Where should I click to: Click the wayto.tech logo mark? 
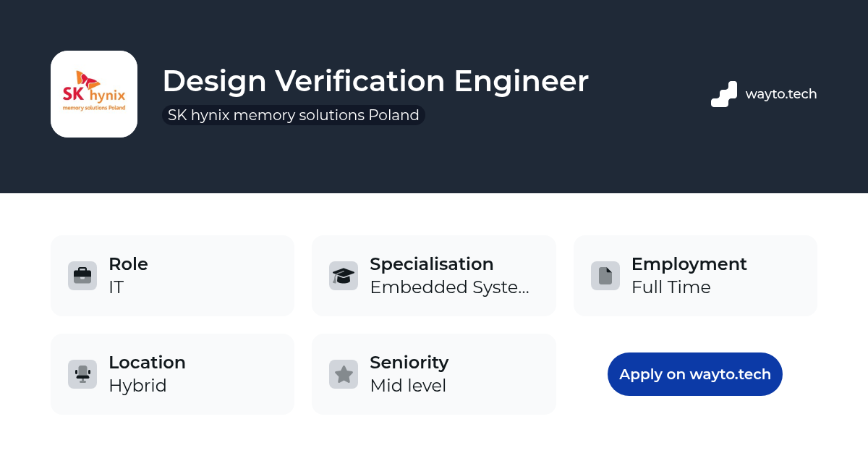point(723,94)
